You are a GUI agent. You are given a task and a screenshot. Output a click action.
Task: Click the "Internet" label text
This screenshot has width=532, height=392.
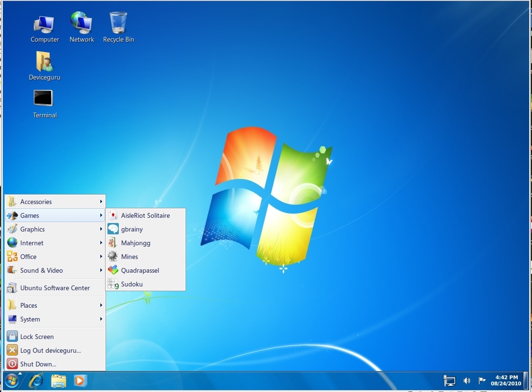32,243
